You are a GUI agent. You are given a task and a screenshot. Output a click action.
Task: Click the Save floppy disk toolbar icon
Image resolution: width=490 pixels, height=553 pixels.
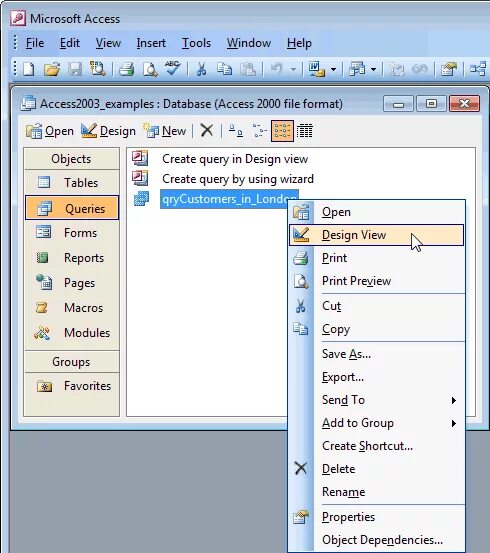coord(75,69)
